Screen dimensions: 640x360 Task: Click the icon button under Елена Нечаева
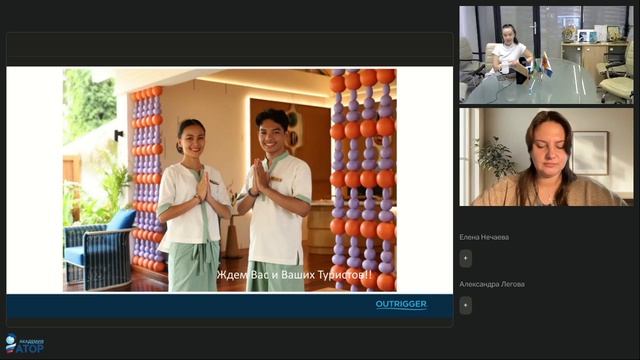pos(466,258)
